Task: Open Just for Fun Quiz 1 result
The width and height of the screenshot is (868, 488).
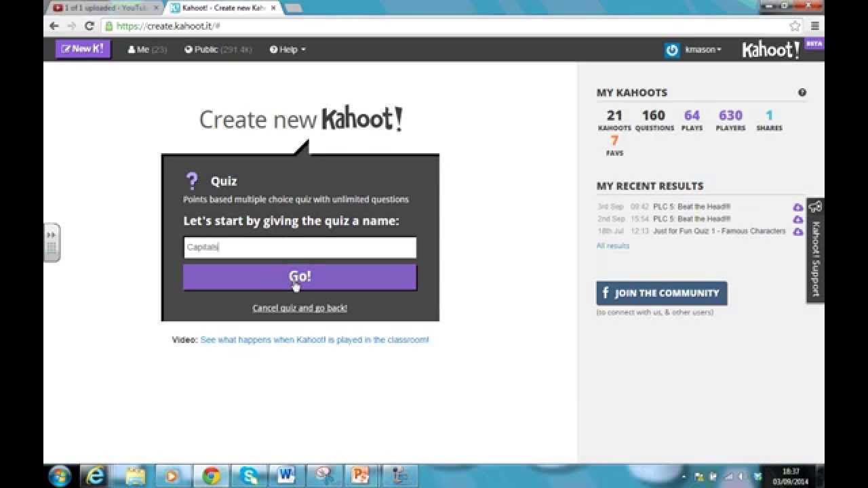Action: [719, 231]
